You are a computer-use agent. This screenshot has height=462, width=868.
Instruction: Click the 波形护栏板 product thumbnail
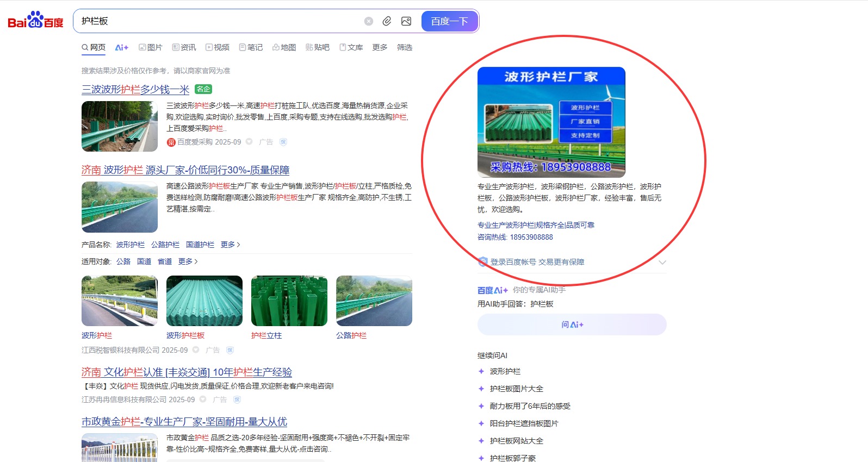pos(204,301)
